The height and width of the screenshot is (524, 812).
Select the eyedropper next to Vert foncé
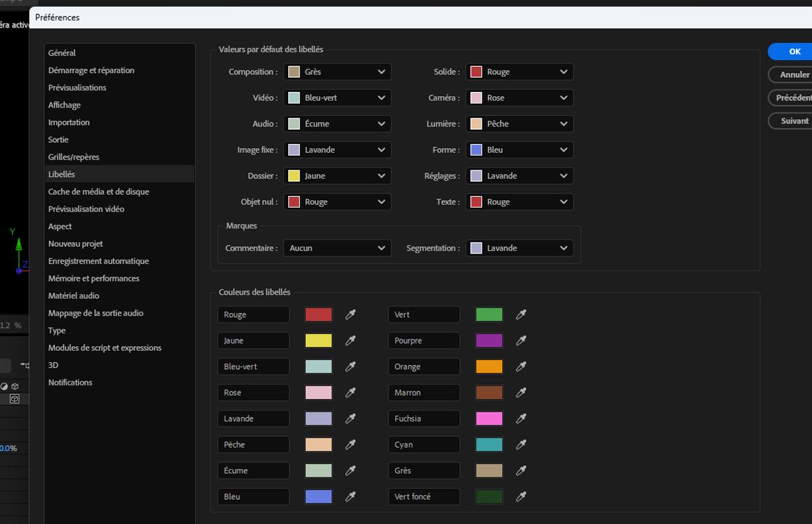521,496
